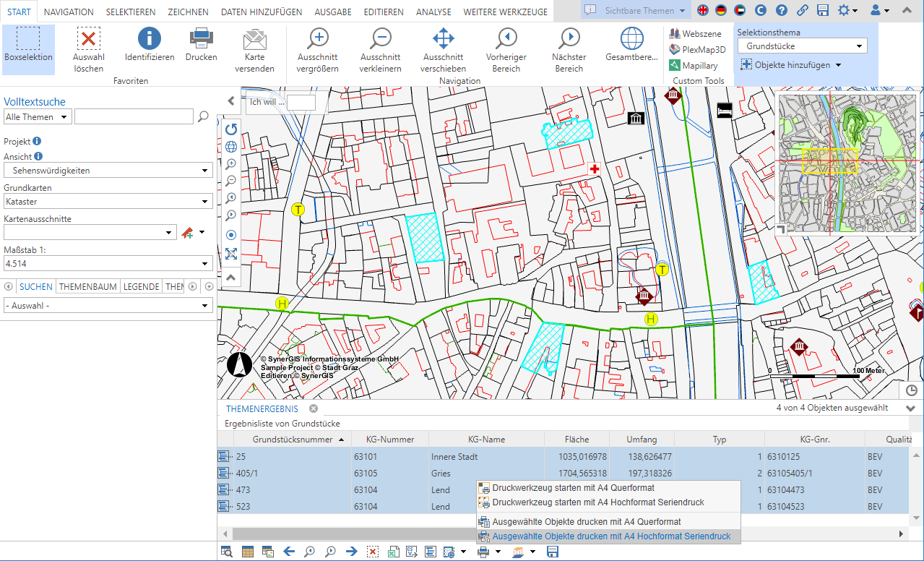Switch to the THEMENBAUM panel tab
The width and height of the screenshot is (924, 561).
87,286
